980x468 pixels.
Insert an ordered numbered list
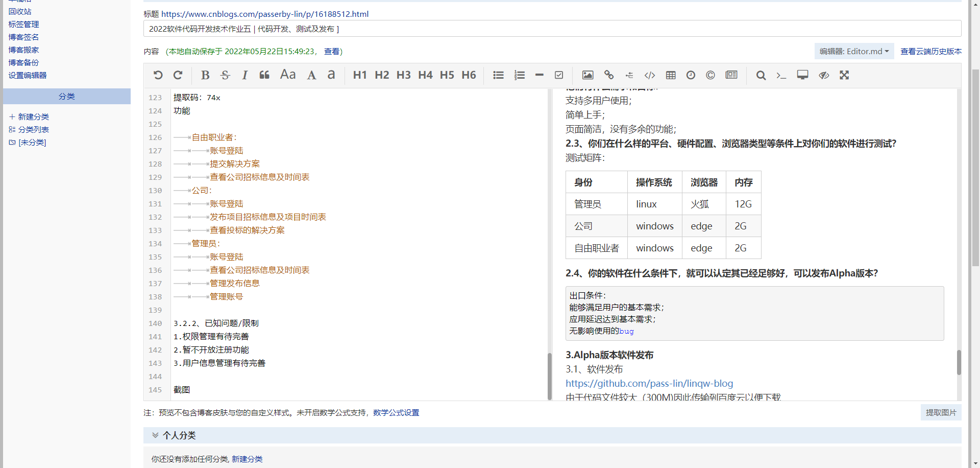click(x=519, y=75)
